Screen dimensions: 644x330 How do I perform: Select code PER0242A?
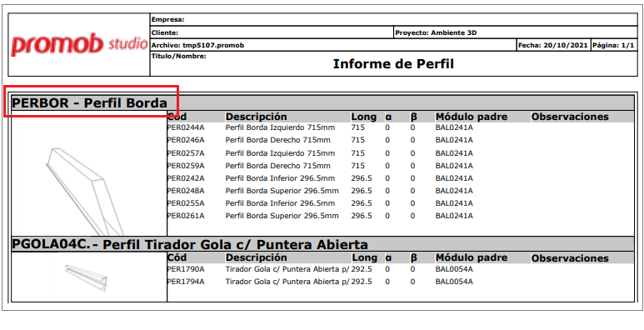186,178
